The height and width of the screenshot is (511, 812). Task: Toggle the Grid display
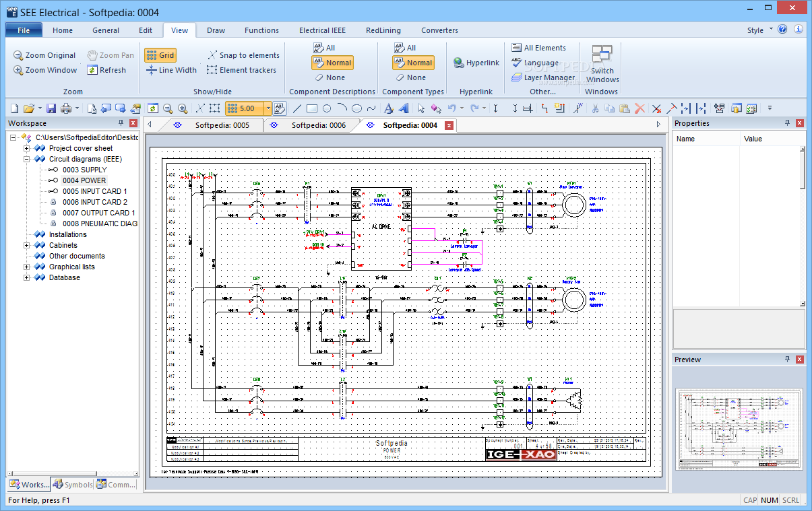[160, 55]
